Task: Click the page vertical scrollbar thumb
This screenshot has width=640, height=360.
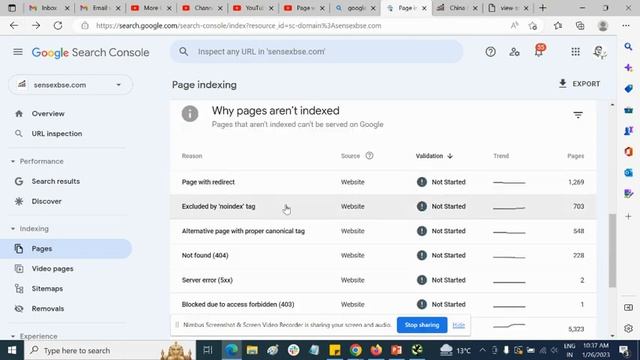Action: [x=612, y=251]
